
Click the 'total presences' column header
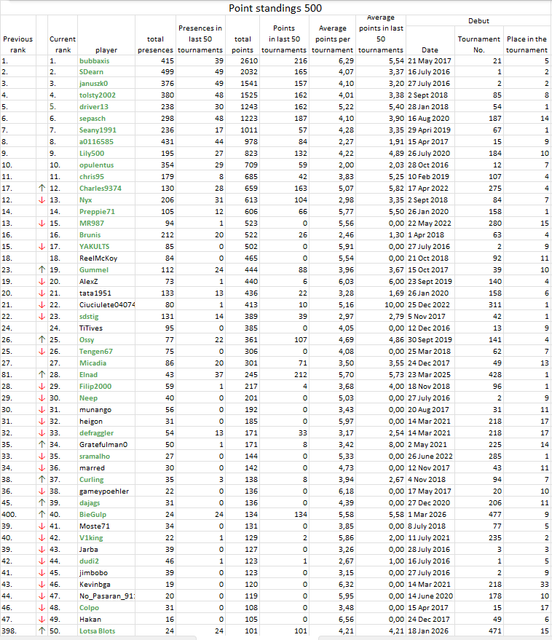coord(155,44)
